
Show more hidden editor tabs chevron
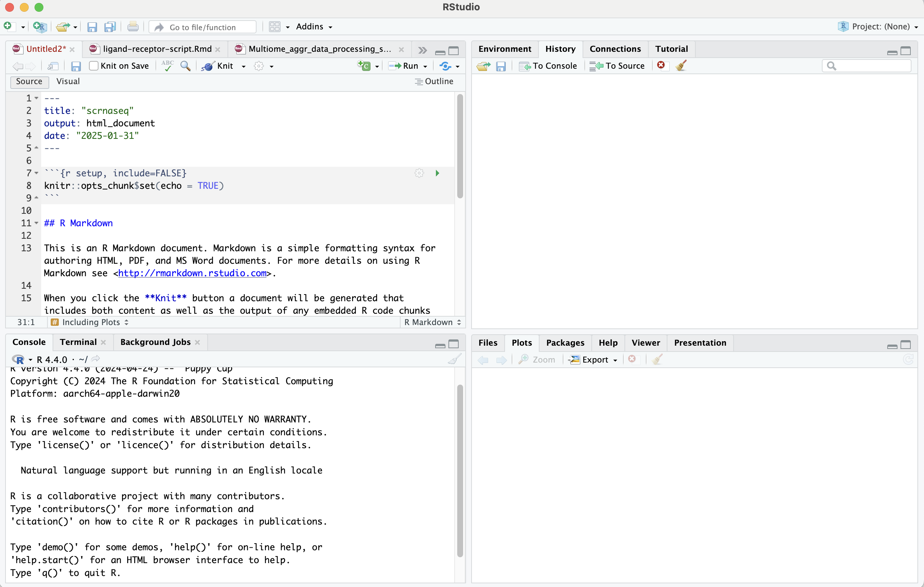pyautogui.click(x=422, y=50)
